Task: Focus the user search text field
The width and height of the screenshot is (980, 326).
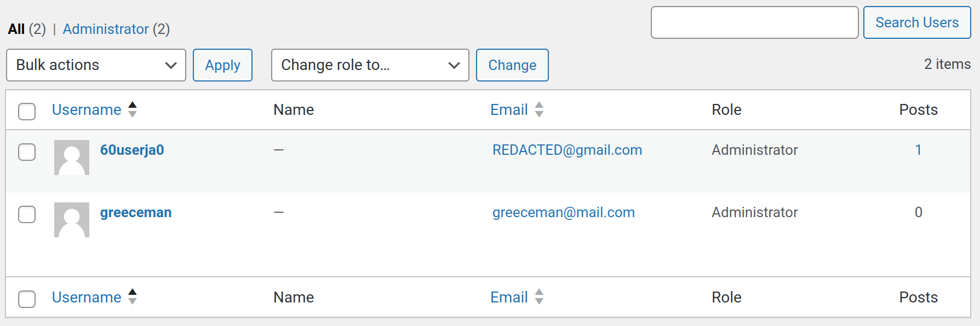Action: click(754, 22)
